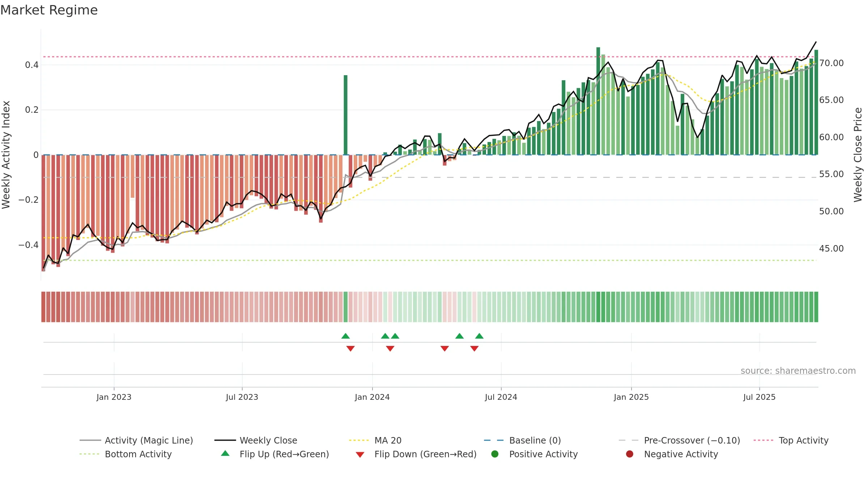Click the last red flip-down triangle marker
Image resolution: width=868 pixels, height=488 pixels.
475,348
